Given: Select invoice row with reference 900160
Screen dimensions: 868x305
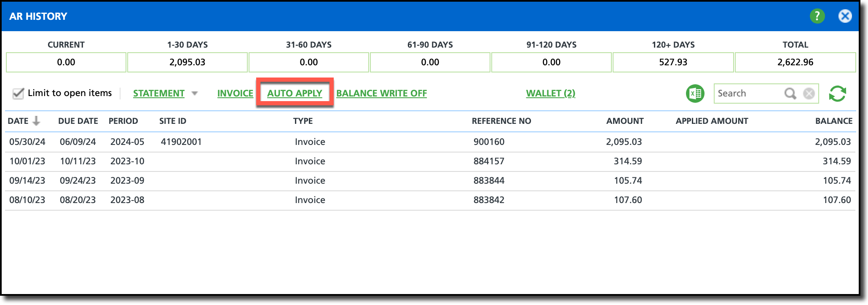Looking at the screenshot, I should [x=430, y=142].
